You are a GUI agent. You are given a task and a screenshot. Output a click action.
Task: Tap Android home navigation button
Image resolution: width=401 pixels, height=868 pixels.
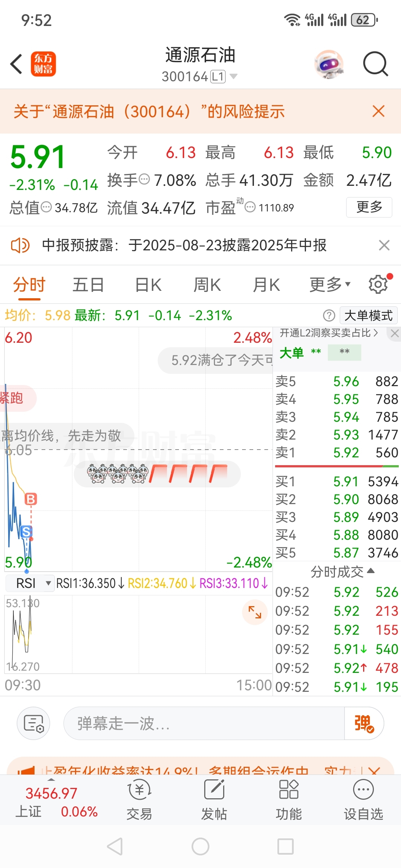[x=200, y=846]
